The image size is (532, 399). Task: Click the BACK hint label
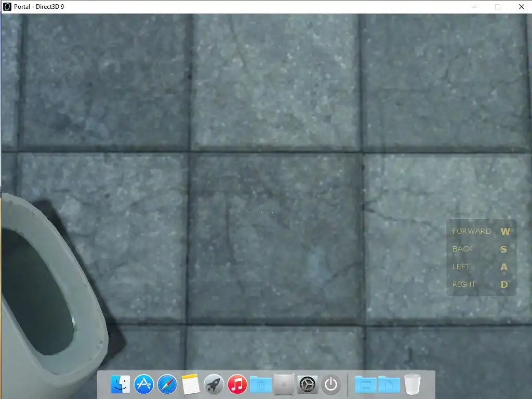pos(462,249)
